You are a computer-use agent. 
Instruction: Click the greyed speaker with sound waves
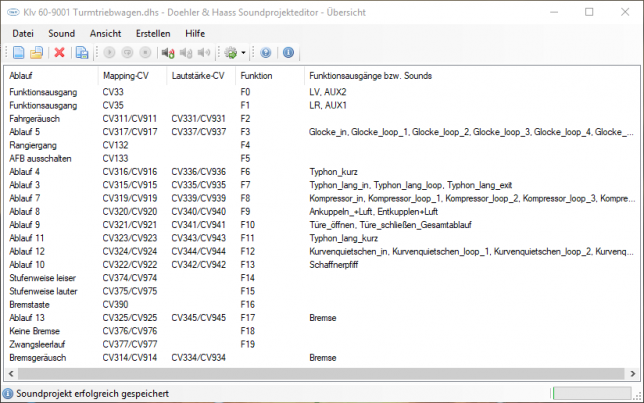(204, 53)
